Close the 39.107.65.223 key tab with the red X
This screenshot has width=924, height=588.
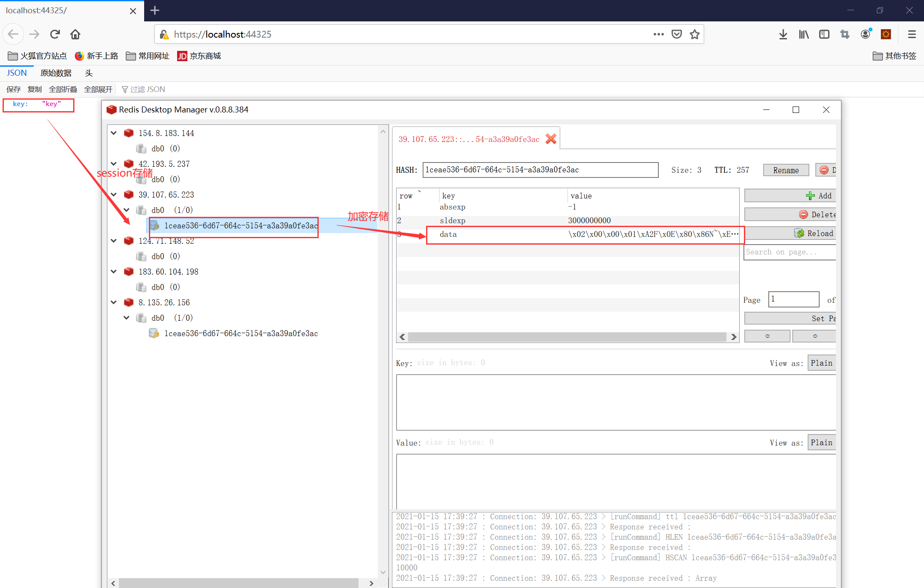tap(551, 139)
